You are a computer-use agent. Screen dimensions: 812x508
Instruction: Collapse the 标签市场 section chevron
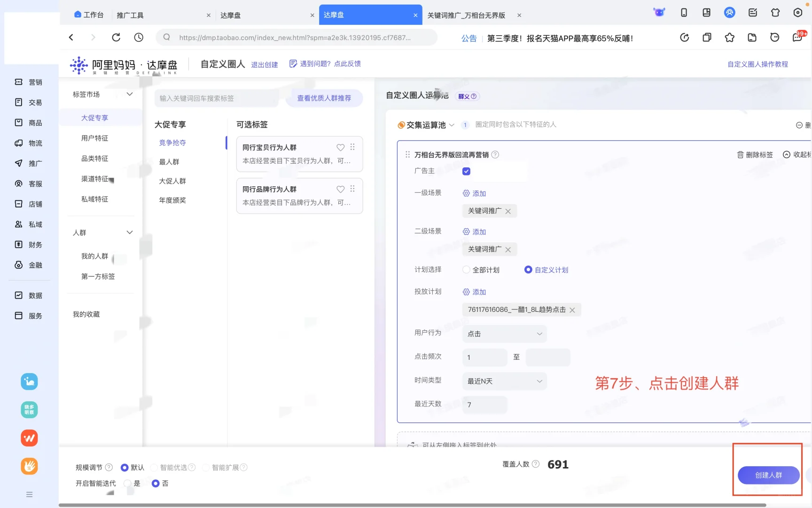(130, 94)
